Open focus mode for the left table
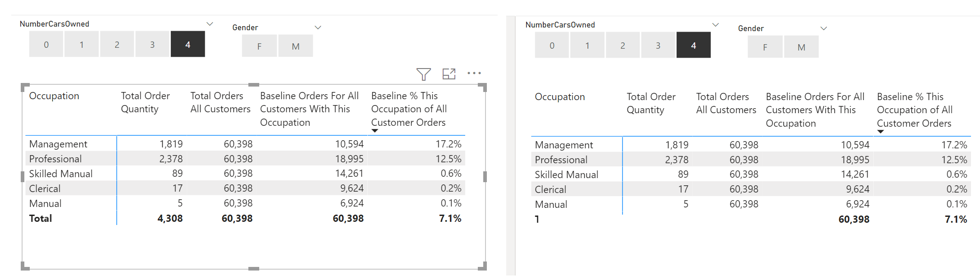 449,74
